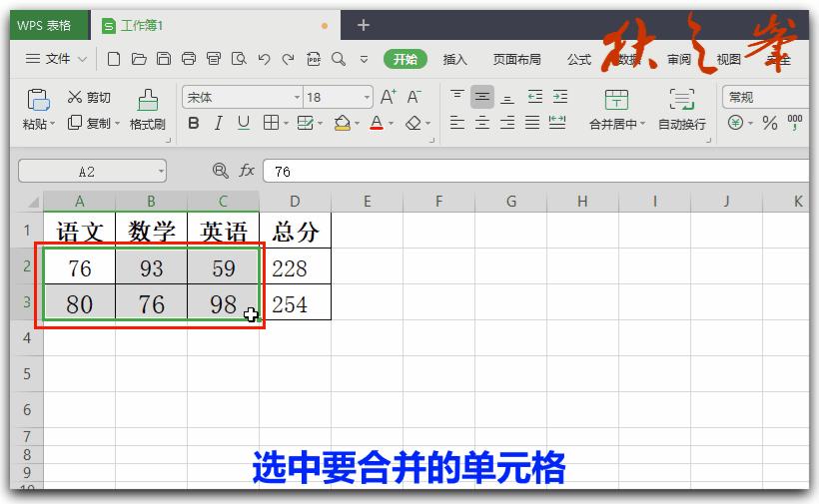Open the File (文件) menu
Image resolution: width=819 pixels, height=504 pixels.
[x=55, y=59]
